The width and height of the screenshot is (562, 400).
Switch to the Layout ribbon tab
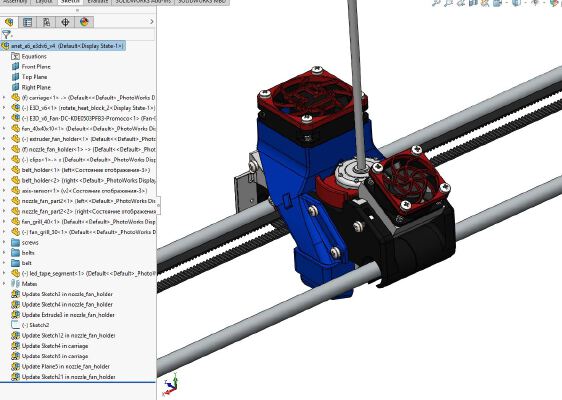click(x=44, y=2)
